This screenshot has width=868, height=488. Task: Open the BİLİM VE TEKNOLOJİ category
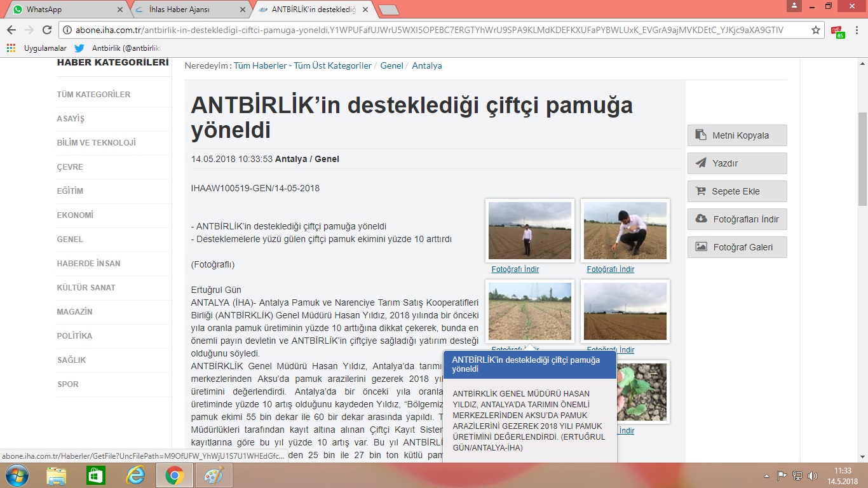(x=97, y=143)
